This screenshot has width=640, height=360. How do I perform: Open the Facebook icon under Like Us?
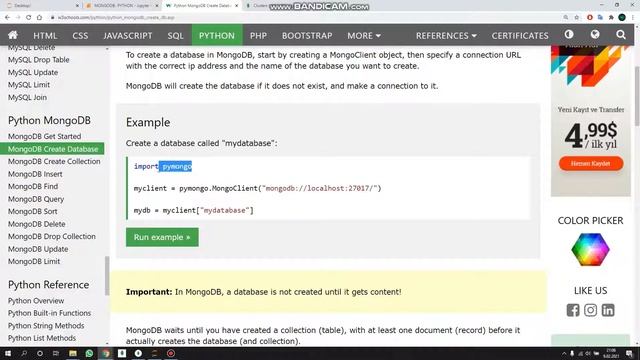(573, 310)
